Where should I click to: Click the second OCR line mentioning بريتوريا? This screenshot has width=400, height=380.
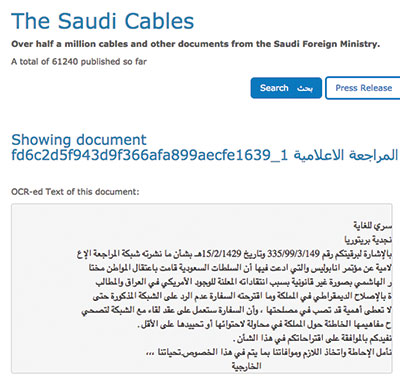click(368, 240)
